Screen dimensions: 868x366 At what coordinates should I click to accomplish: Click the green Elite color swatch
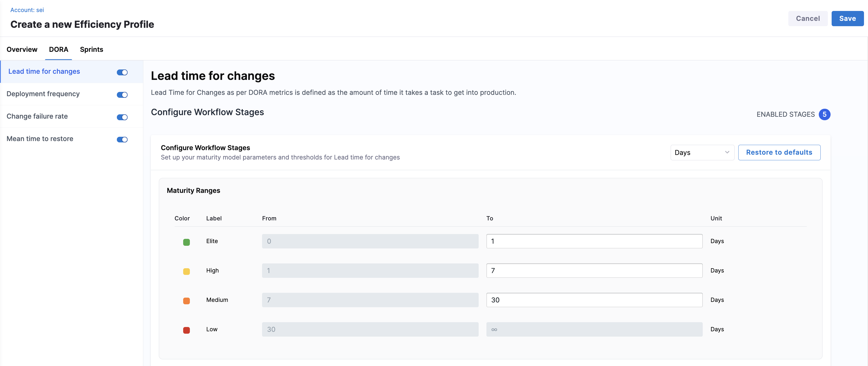(x=186, y=242)
